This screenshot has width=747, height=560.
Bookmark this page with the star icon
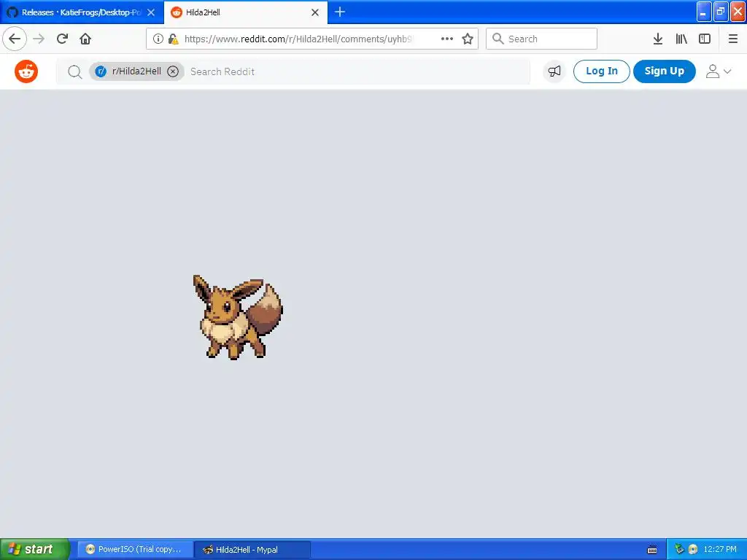pyautogui.click(x=468, y=39)
